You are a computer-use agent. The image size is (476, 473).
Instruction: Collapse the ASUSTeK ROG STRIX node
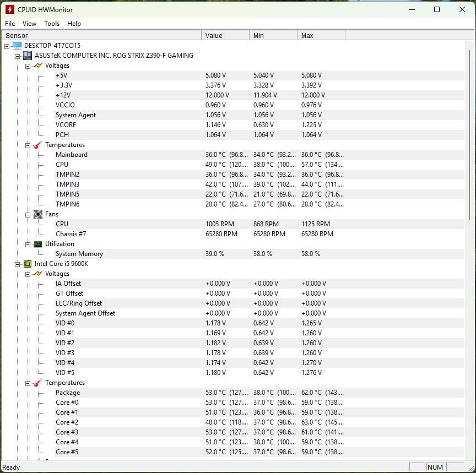[17, 56]
